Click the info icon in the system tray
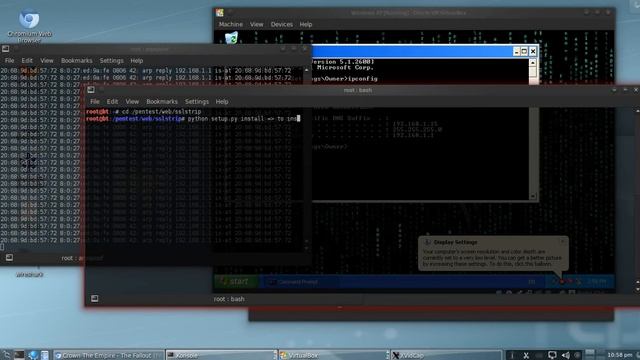Viewport: 640px width, 360px height. click(x=512, y=356)
